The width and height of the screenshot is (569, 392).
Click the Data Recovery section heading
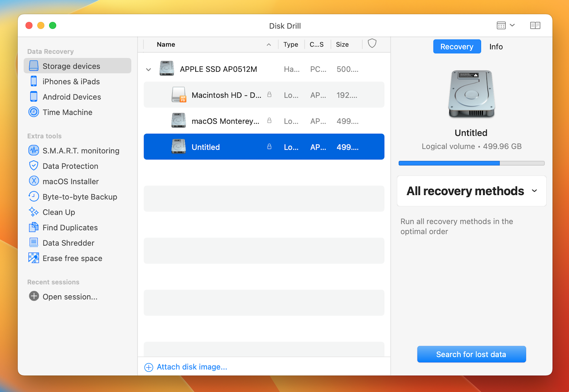50,52
